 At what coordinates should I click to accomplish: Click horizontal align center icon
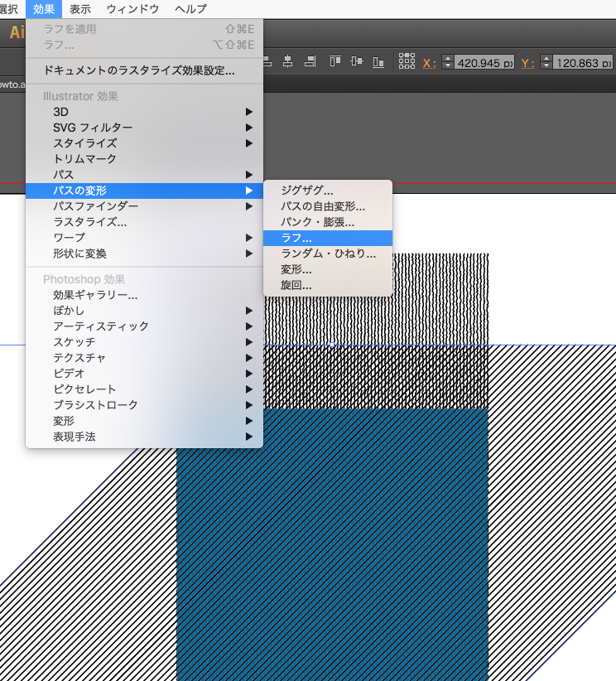(x=287, y=61)
